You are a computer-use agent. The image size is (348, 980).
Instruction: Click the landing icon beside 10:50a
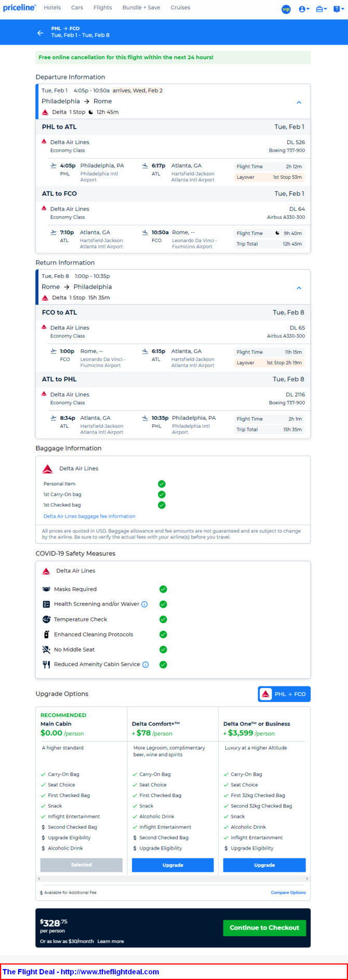tap(145, 233)
